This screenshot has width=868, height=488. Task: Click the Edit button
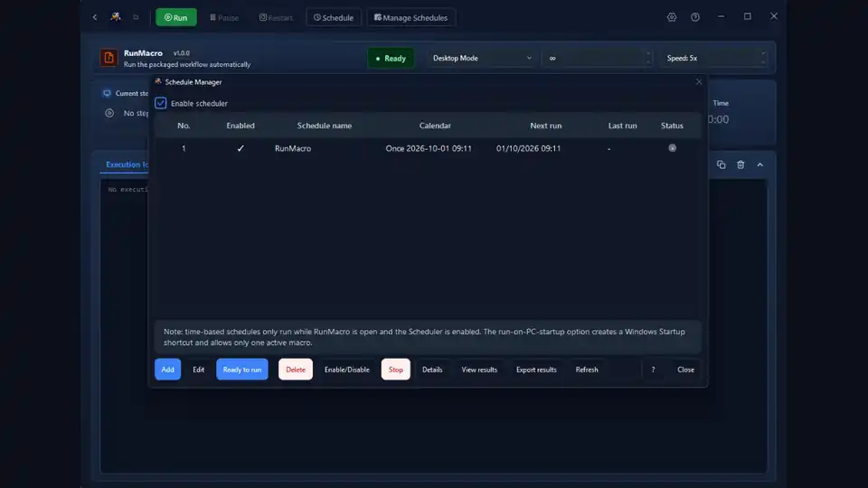point(199,370)
